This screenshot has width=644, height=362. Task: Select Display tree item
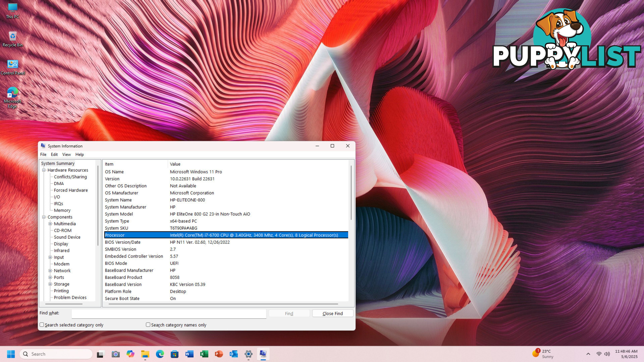61,244
